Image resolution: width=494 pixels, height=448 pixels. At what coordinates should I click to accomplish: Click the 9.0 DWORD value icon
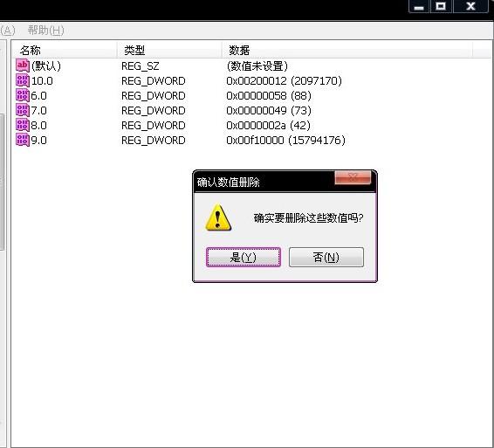coord(23,140)
